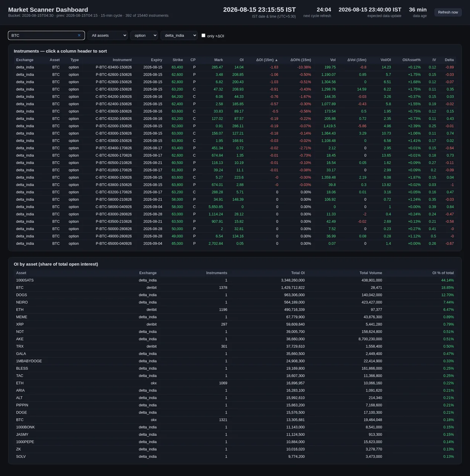Clear the BTC search field
The height and width of the screenshot is (476, 470).
79,35
